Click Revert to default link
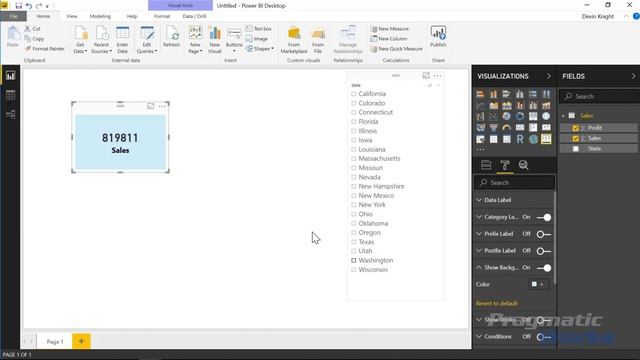 pyautogui.click(x=497, y=303)
